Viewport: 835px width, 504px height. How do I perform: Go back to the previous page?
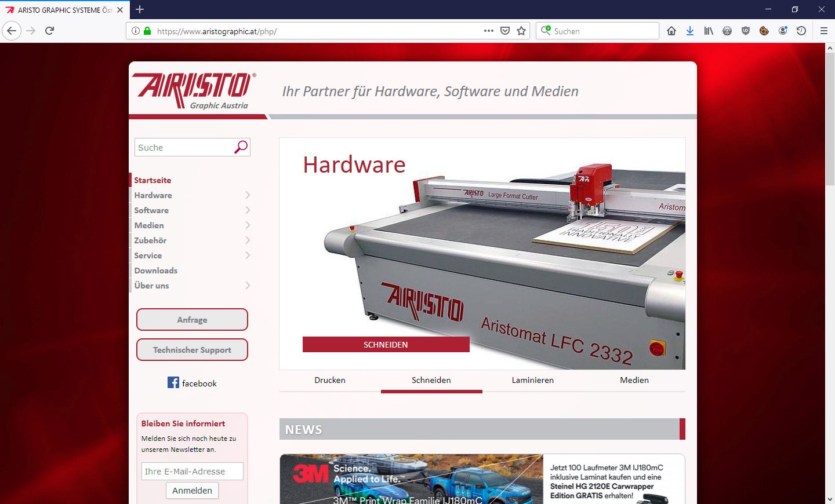point(12,31)
